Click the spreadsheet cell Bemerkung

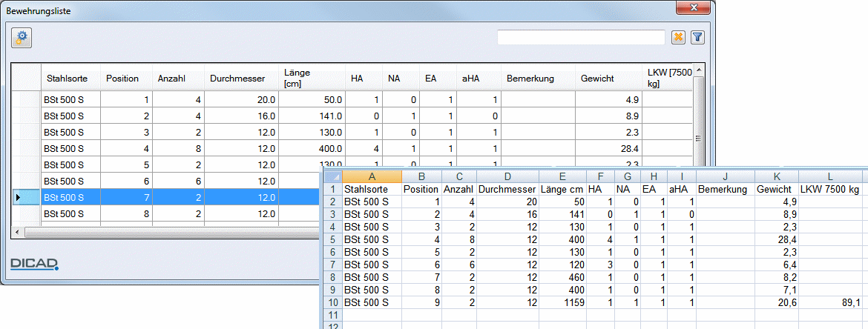(x=725, y=190)
